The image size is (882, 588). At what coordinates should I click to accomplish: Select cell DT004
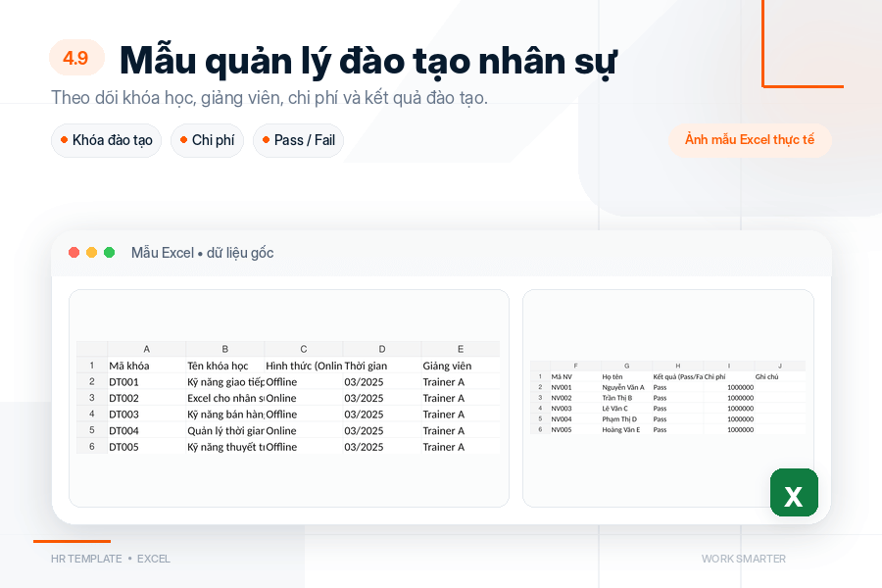[147, 431]
